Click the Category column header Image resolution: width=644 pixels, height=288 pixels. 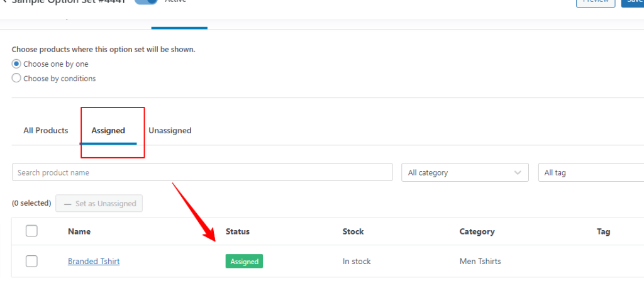click(477, 231)
